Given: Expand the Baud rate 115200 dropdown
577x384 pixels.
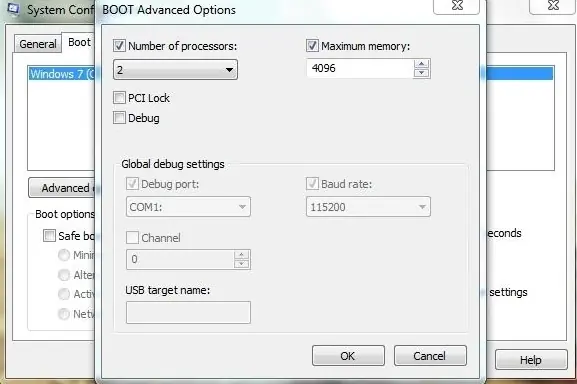Looking at the screenshot, I should (368, 207).
